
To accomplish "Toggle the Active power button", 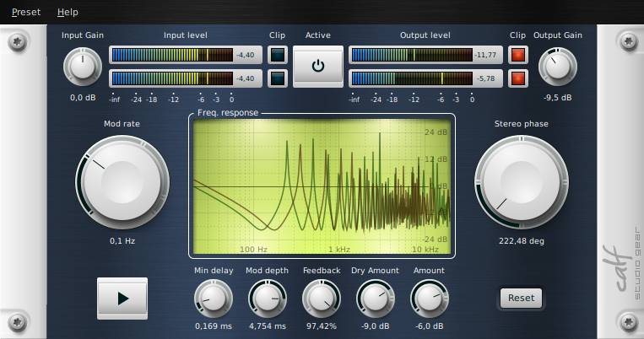I will pyautogui.click(x=318, y=66).
